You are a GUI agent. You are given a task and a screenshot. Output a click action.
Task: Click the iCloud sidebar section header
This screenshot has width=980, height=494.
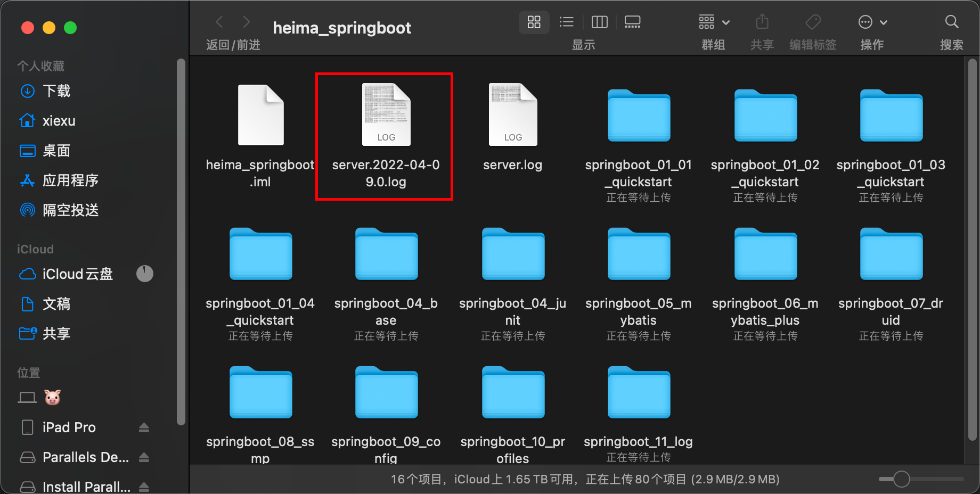pyautogui.click(x=35, y=249)
